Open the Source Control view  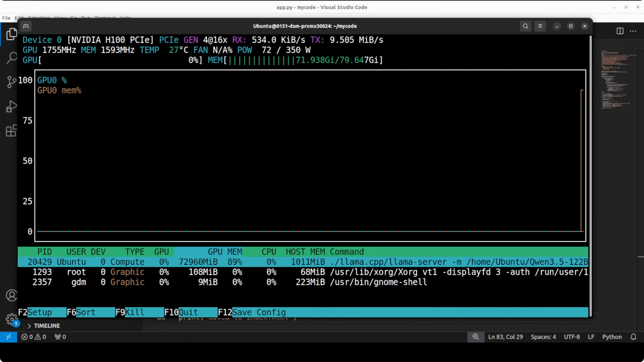point(11,82)
